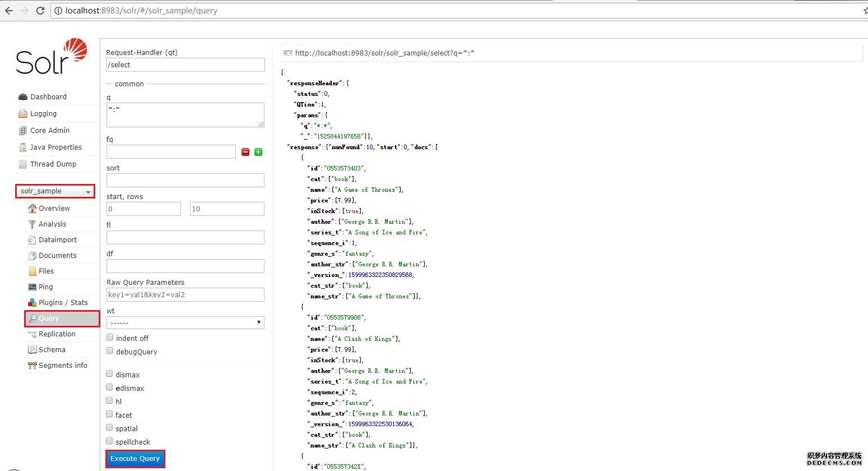Click the Execute Query button
Screen dimensions: 868x471
pos(135,459)
